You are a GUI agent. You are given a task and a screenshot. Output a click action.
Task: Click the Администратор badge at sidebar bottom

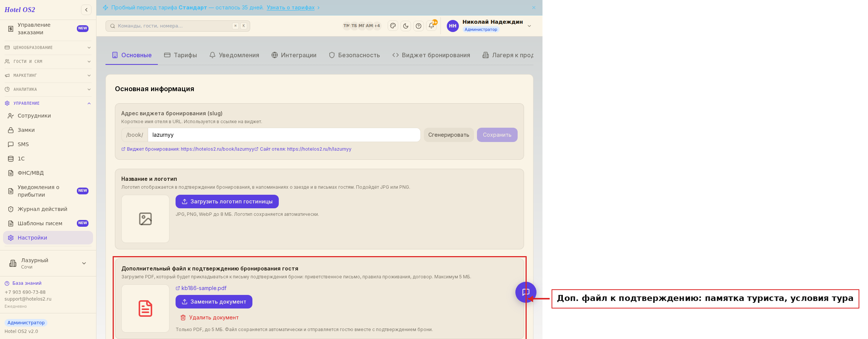tap(26, 323)
